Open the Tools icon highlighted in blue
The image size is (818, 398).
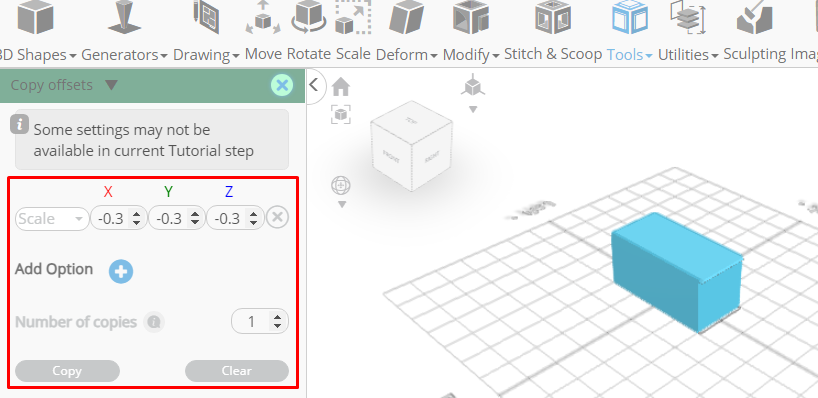point(630,17)
